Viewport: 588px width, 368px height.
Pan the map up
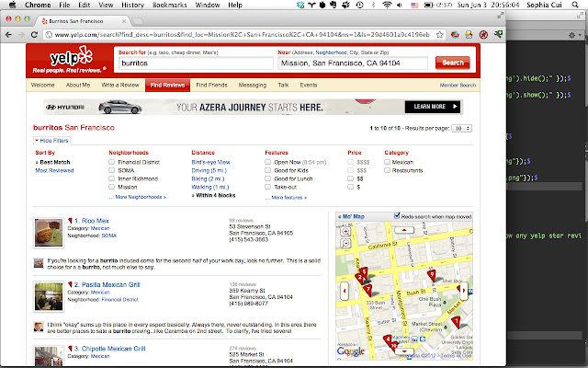pos(404,230)
